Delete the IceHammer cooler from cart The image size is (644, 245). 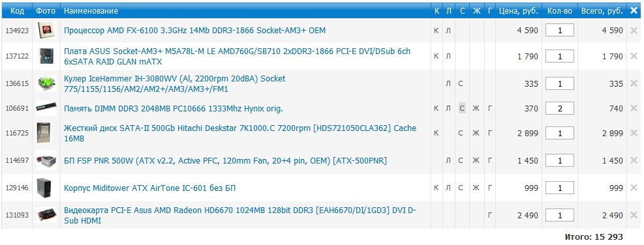click(x=634, y=83)
